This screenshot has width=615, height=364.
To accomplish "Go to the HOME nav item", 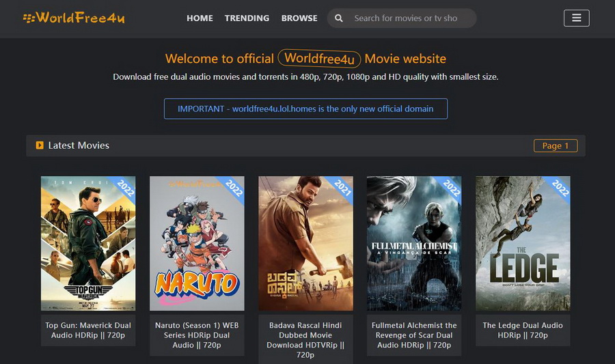I will click(x=200, y=18).
